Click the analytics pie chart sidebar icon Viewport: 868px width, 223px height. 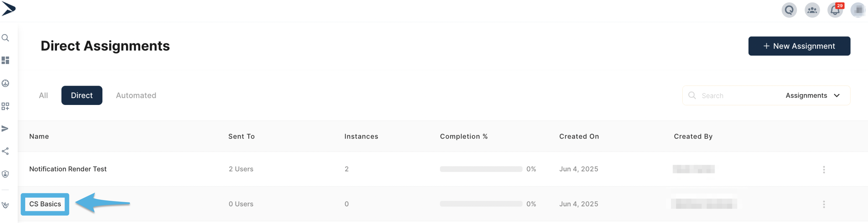pyautogui.click(x=5, y=83)
